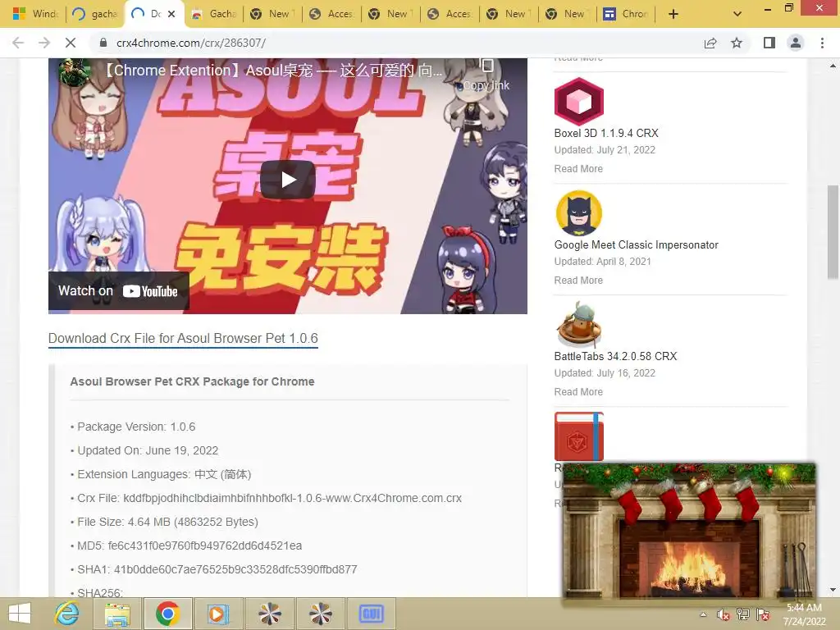Image resolution: width=840 pixels, height=630 pixels.
Task: Open the Chrome profile avatar
Action: coord(796,43)
